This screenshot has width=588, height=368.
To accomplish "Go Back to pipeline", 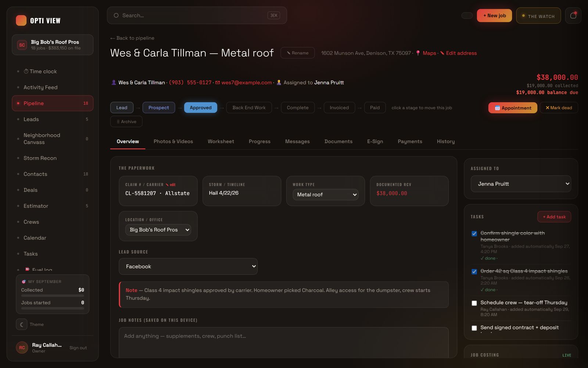I will (132, 38).
